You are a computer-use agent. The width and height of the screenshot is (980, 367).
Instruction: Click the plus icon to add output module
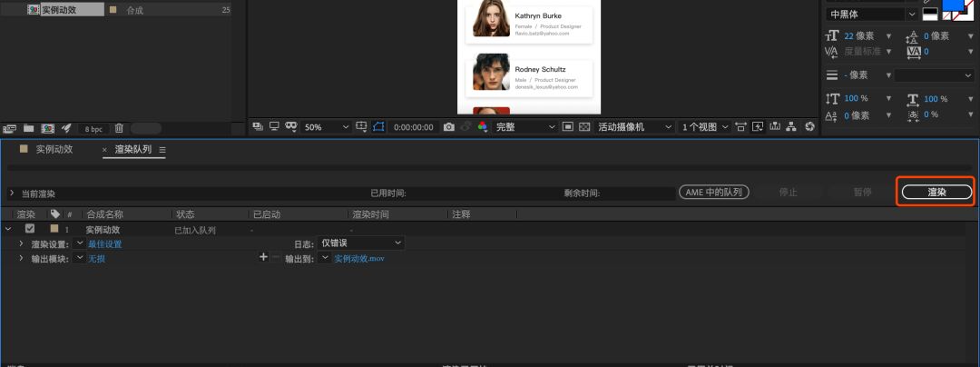[264, 257]
